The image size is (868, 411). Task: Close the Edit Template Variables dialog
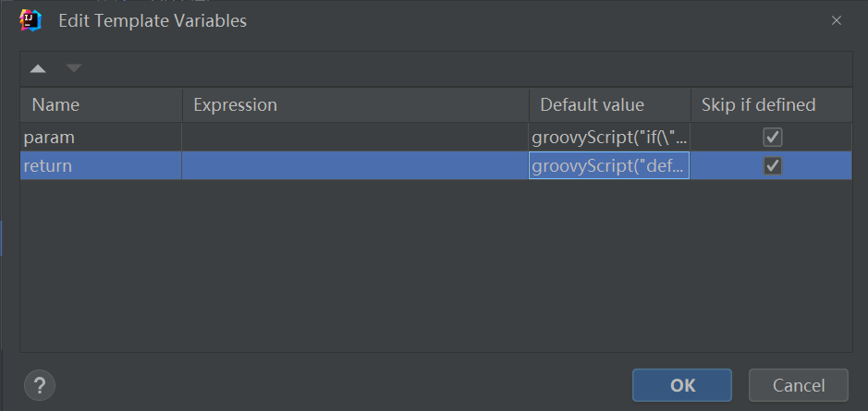tap(837, 20)
